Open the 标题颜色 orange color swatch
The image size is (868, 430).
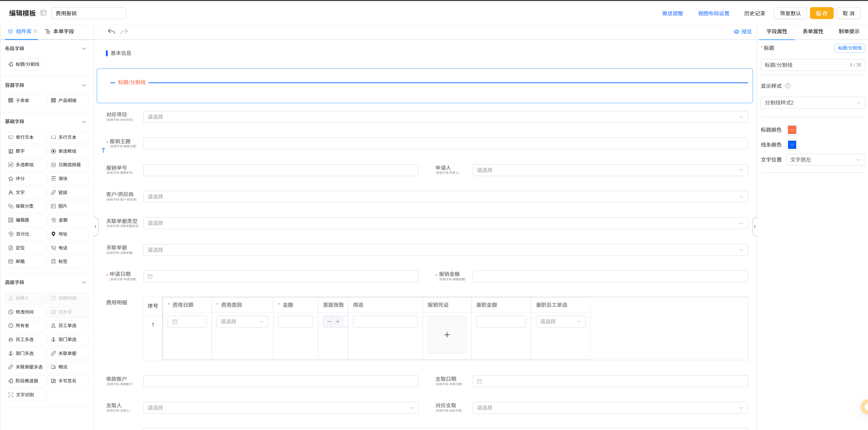(792, 130)
